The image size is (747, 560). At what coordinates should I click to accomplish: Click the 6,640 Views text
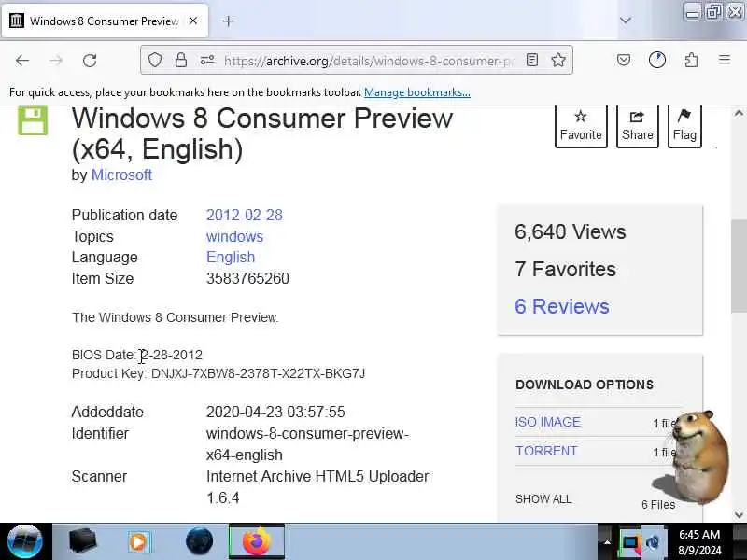[571, 231]
